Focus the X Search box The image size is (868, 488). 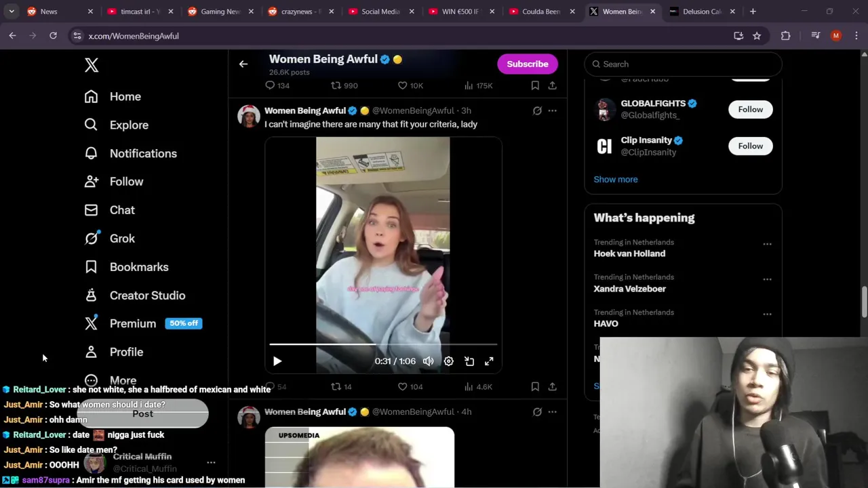click(x=683, y=64)
